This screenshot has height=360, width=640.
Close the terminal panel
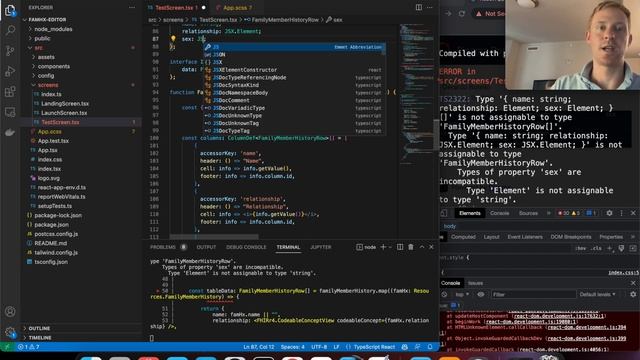[x=431, y=247]
